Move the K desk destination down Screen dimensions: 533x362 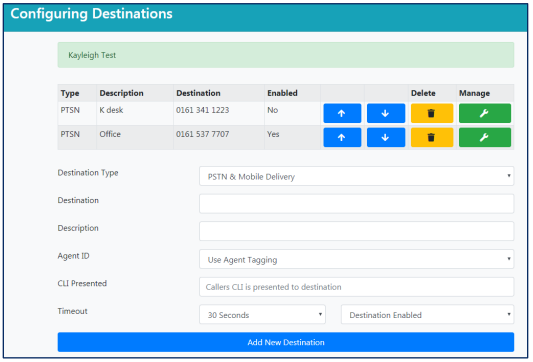click(x=386, y=113)
